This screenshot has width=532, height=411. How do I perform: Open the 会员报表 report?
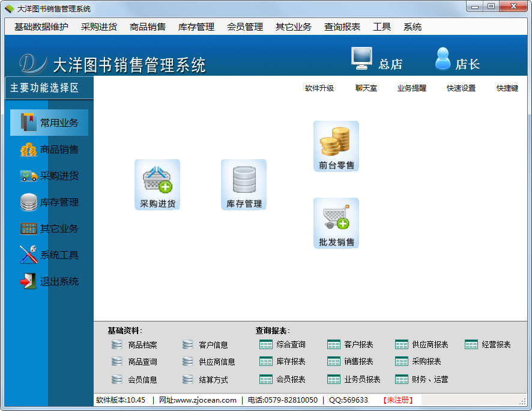click(x=282, y=379)
